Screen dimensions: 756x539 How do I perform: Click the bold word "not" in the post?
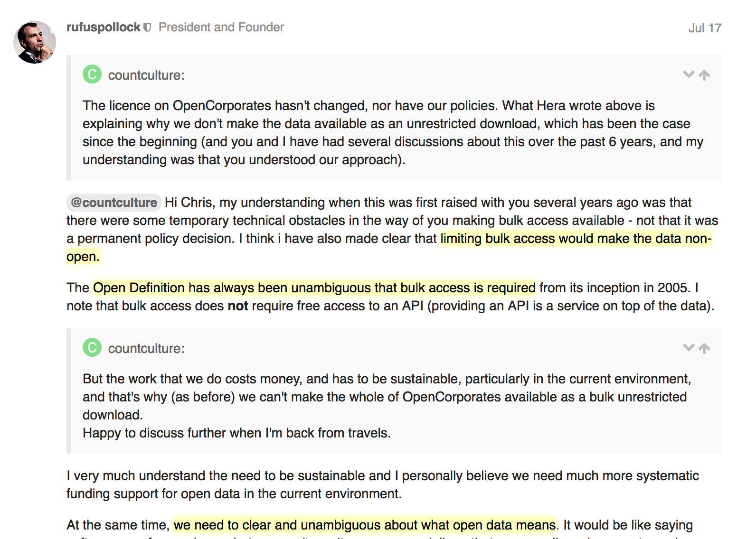[238, 306]
